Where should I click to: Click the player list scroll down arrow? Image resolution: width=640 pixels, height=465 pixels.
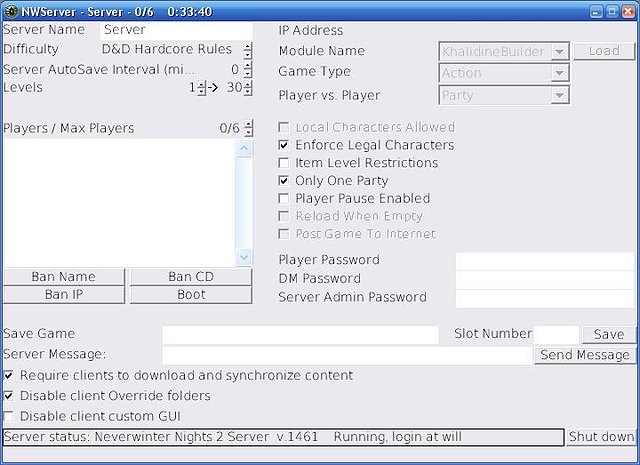(x=244, y=258)
